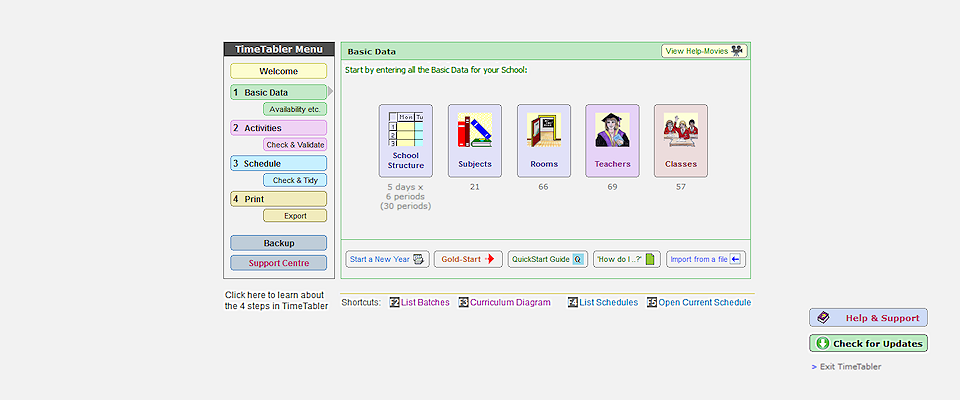
Task: Click the F2 key icon for List Batches
Action: (x=394, y=303)
